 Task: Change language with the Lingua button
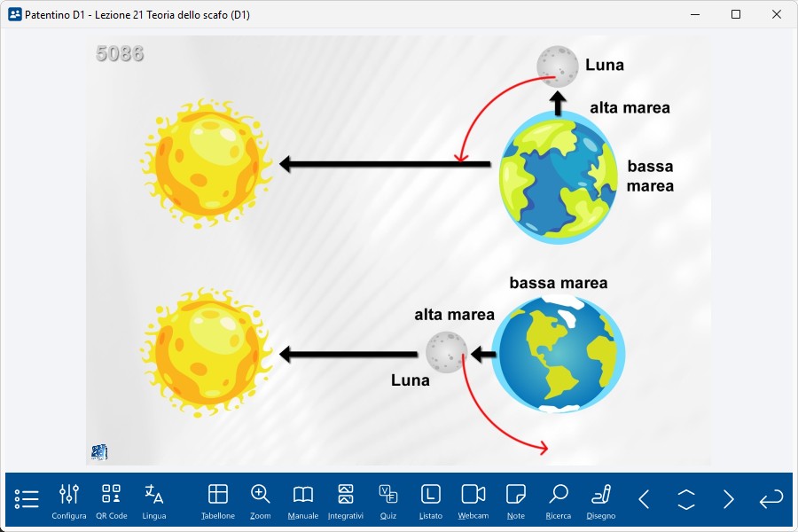click(154, 500)
